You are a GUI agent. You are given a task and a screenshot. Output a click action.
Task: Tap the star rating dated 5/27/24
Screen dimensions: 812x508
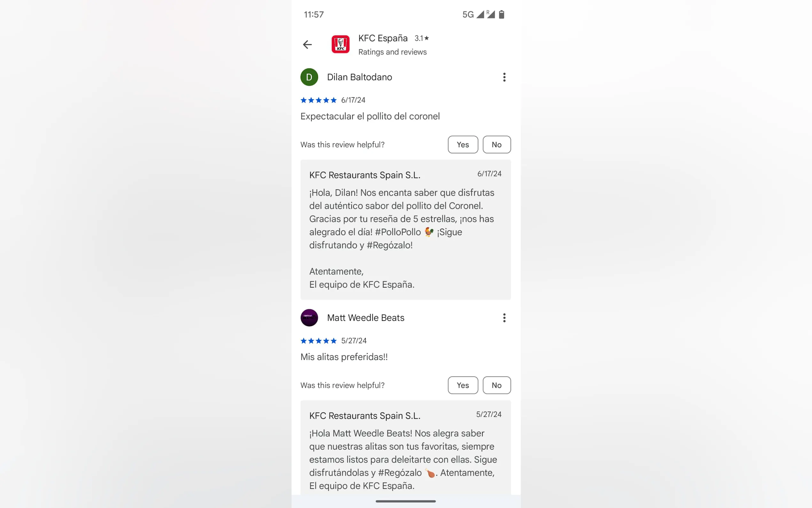coord(318,341)
